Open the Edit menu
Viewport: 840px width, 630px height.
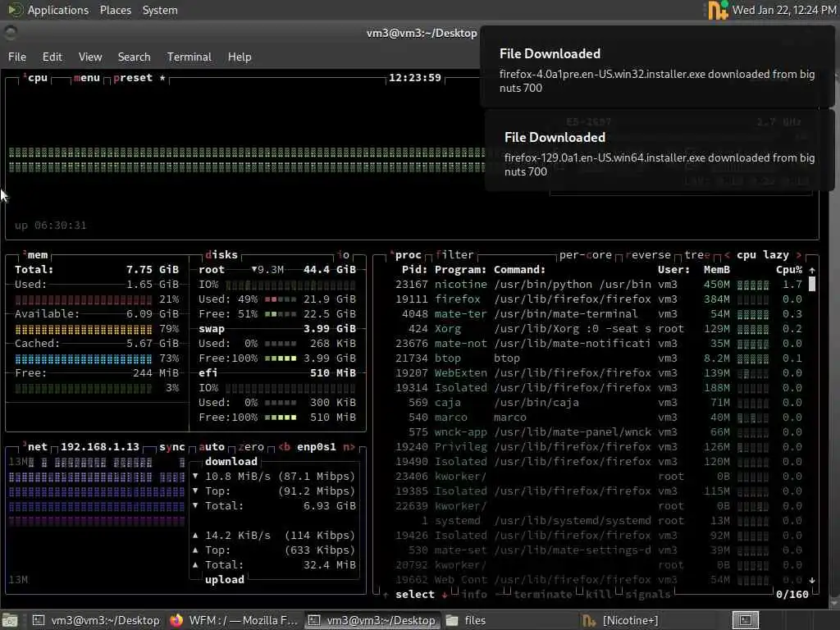[x=52, y=57]
